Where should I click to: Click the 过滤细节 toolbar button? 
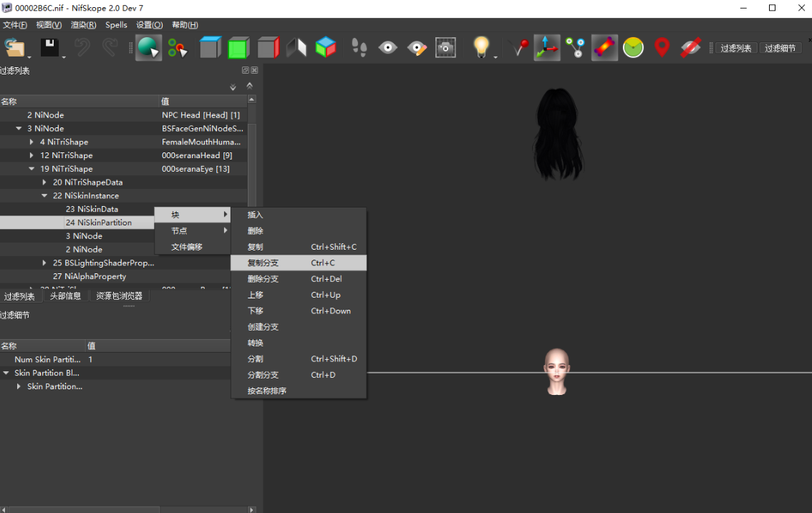pos(780,48)
